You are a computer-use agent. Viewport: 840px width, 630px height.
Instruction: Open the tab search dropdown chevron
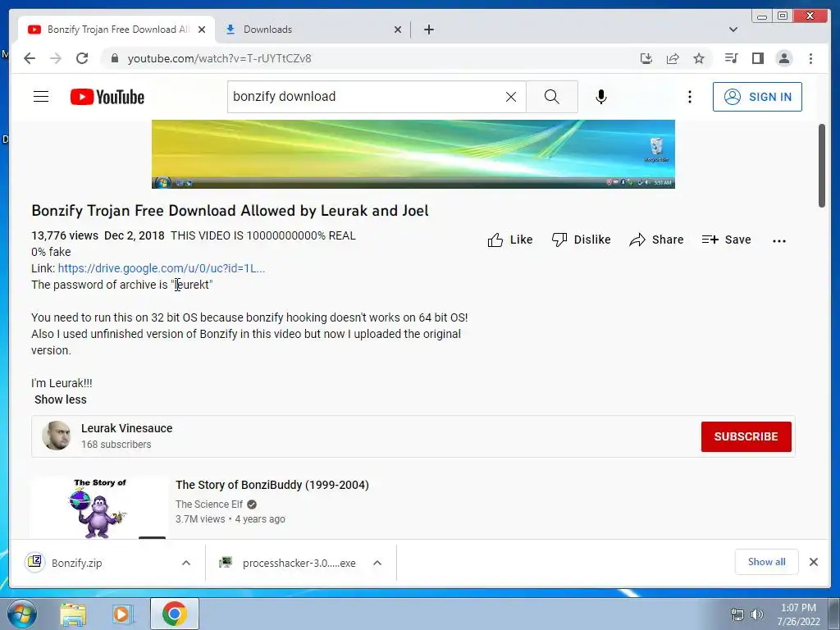tap(733, 30)
